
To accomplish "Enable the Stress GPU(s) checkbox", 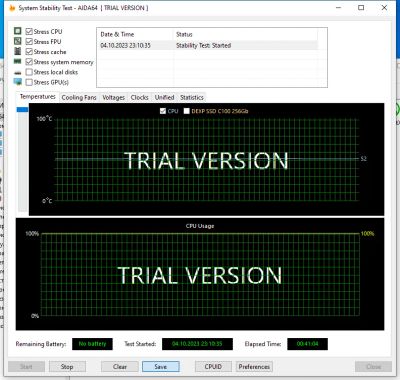I will click(29, 82).
